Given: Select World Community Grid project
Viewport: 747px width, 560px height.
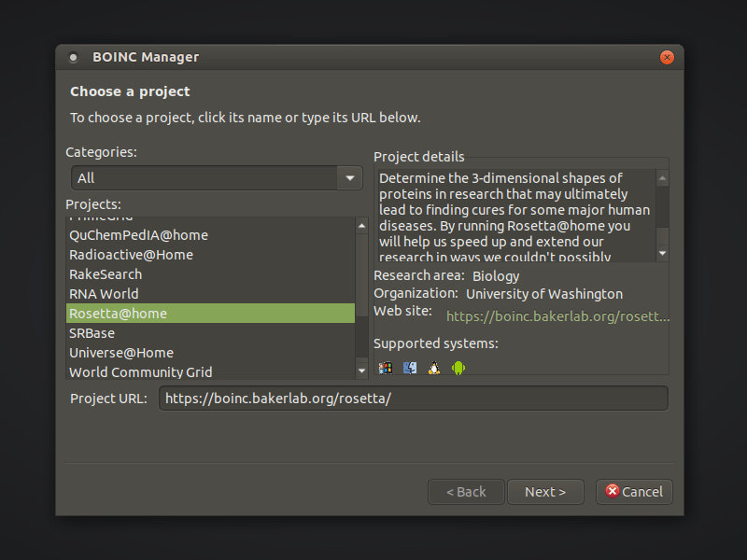Looking at the screenshot, I should point(211,371).
